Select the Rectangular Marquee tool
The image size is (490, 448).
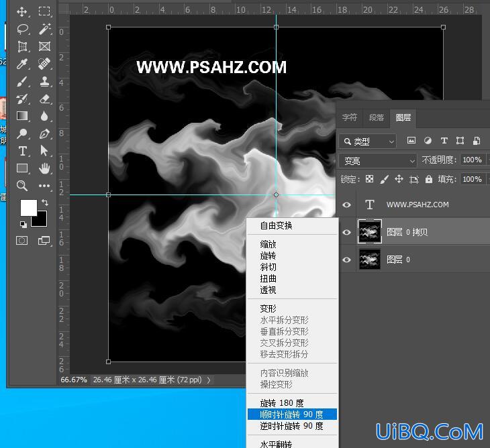44,11
